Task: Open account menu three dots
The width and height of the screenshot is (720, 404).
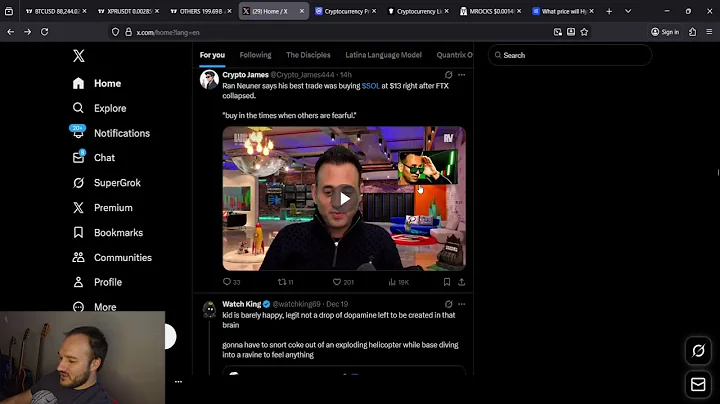Action: click(x=178, y=382)
